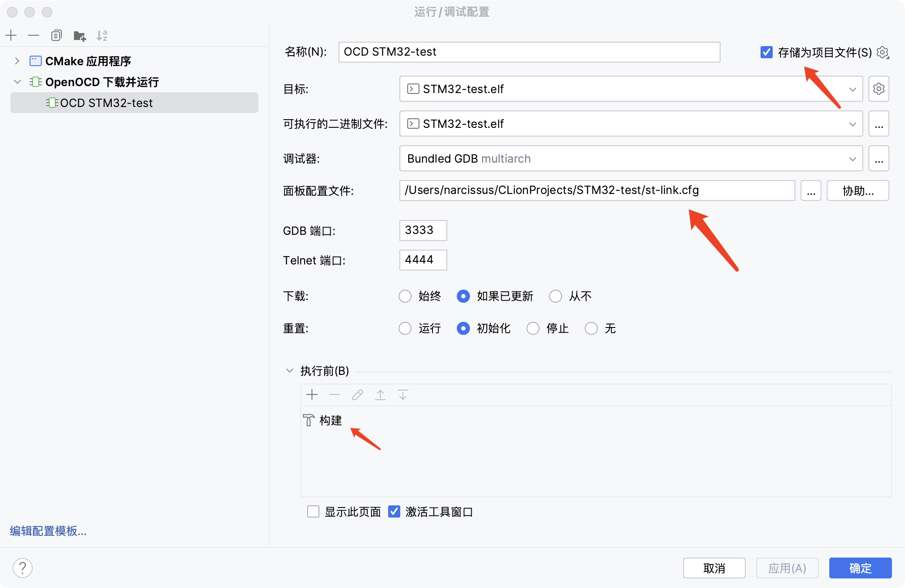Select the OCD STM32-test configuration item
The width and height of the screenshot is (905, 588).
pyautogui.click(x=106, y=103)
